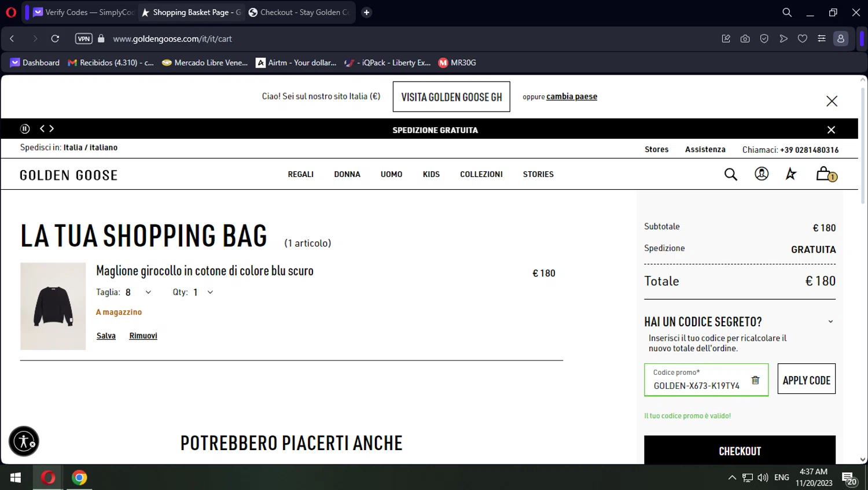Click VISITA GOLDEN GOOSE GH button

tap(451, 97)
